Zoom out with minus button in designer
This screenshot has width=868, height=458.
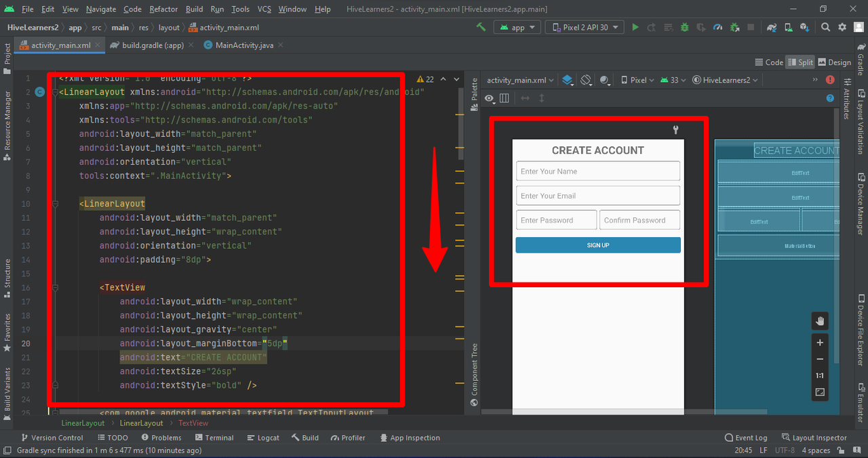point(820,359)
